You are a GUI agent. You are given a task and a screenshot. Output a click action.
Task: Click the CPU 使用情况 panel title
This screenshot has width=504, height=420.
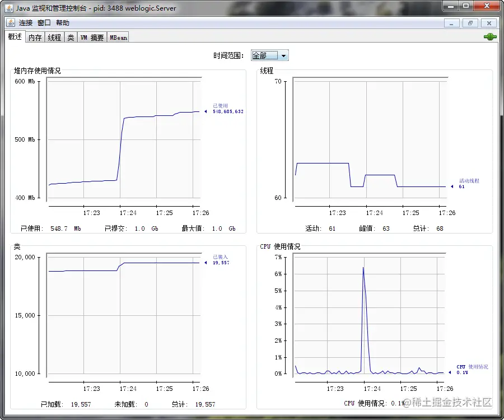tap(280, 246)
